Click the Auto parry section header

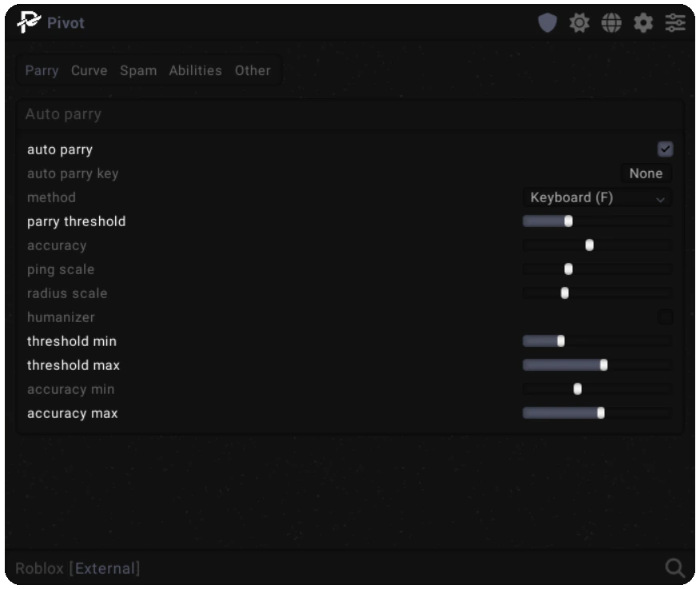[350, 114]
